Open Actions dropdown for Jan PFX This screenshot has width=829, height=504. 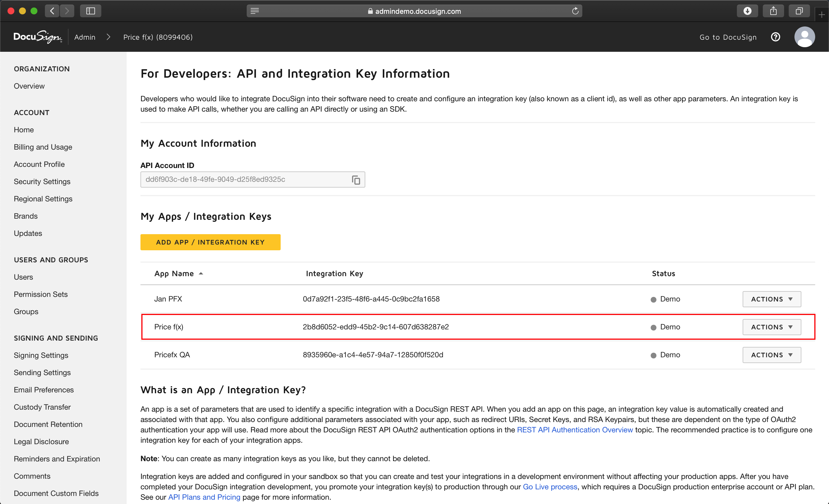771,299
